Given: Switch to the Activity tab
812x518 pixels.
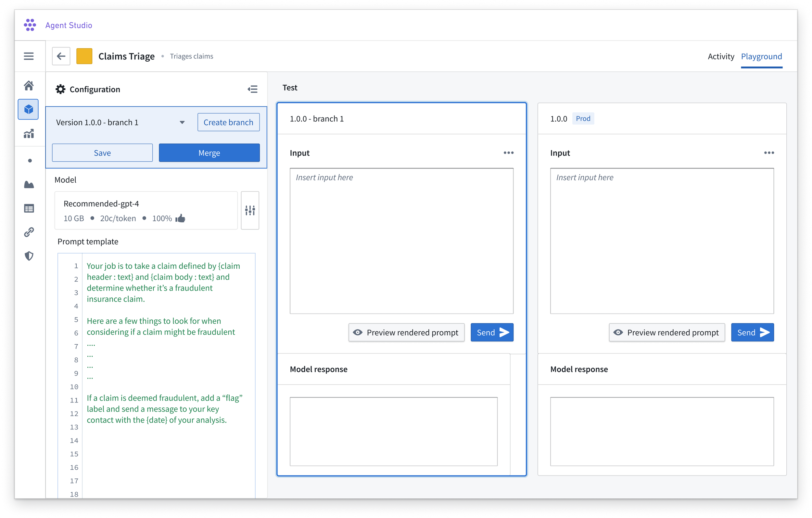Looking at the screenshot, I should [721, 56].
